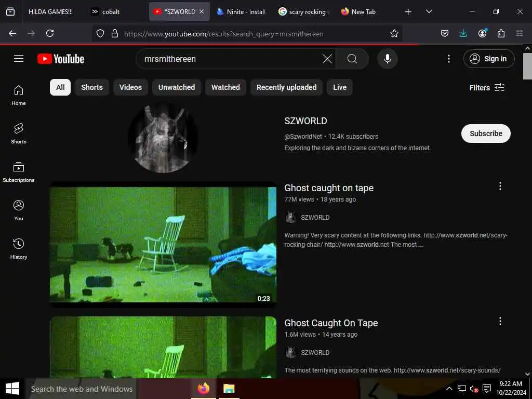532x399 pixels.
Task: Clear the search query with X icon
Action: (x=327, y=59)
